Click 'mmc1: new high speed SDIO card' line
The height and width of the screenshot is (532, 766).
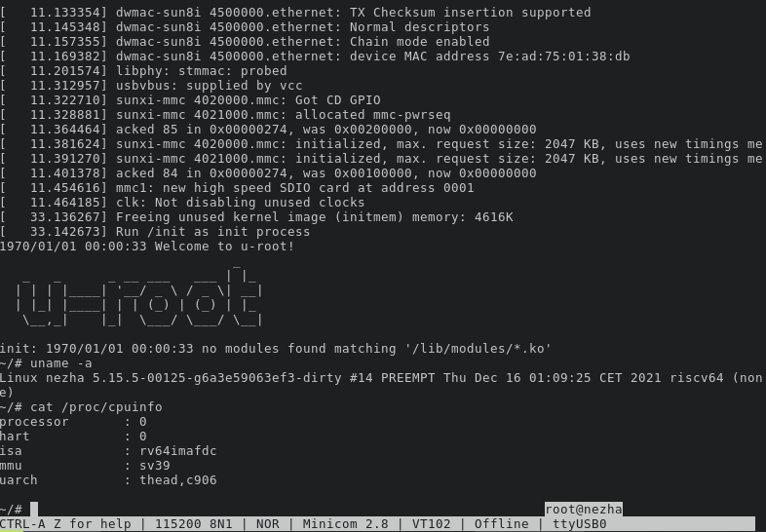tap(237, 188)
